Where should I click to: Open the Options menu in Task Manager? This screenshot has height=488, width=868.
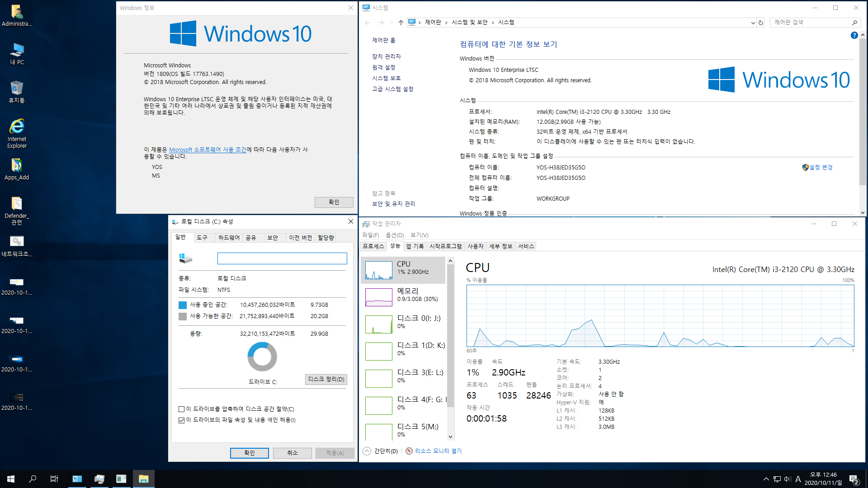click(x=394, y=235)
